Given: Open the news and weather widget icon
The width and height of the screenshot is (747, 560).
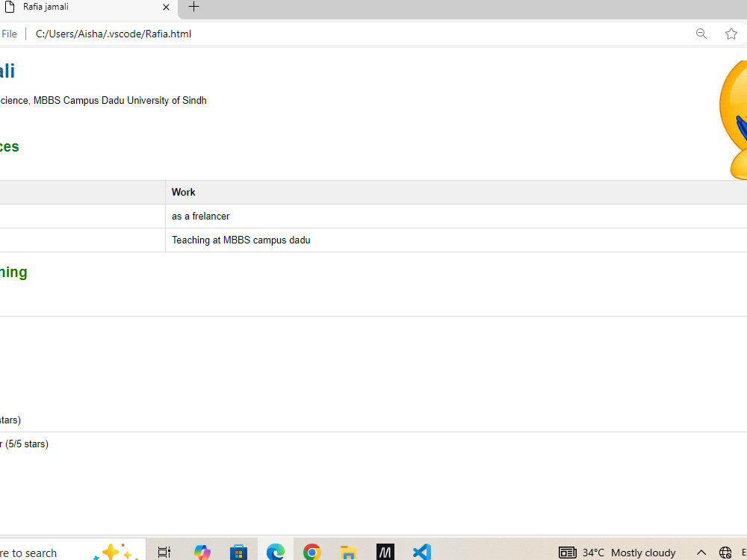Looking at the screenshot, I should tap(568, 553).
